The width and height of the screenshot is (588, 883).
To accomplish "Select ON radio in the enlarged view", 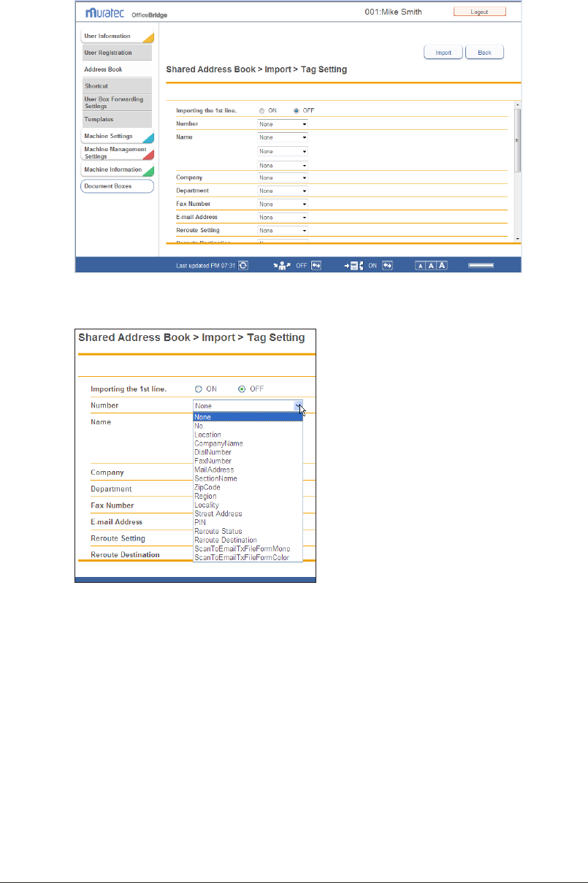I will pyautogui.click(x=199, y=389).
